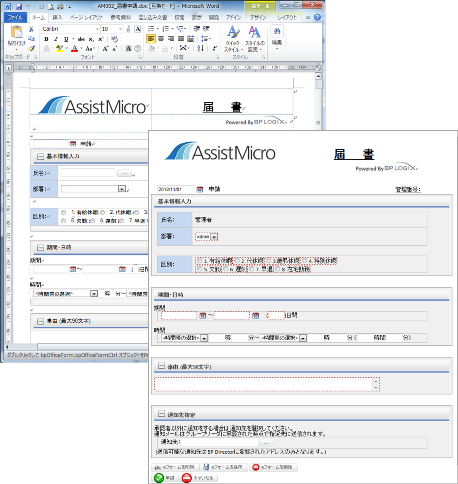Screen dimensions: 458x484
Task: Open the ファイル tab
Action: pos(15,17)
